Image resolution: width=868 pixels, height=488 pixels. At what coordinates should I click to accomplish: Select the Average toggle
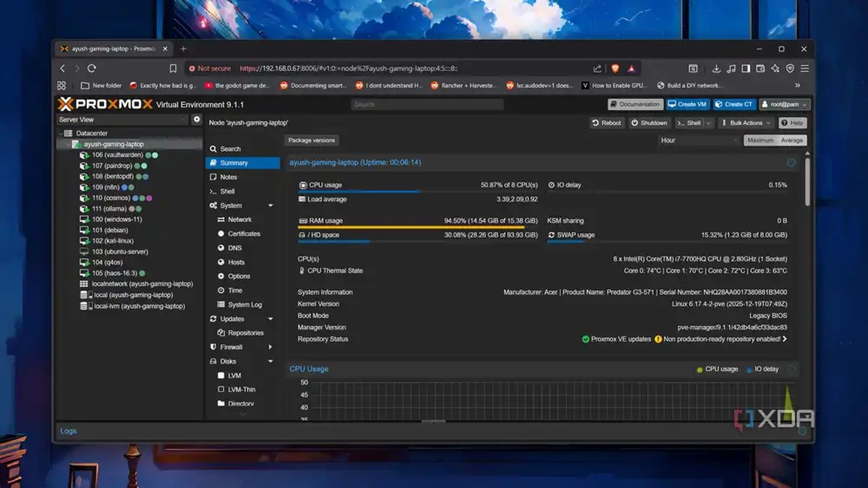click(791, 140)
